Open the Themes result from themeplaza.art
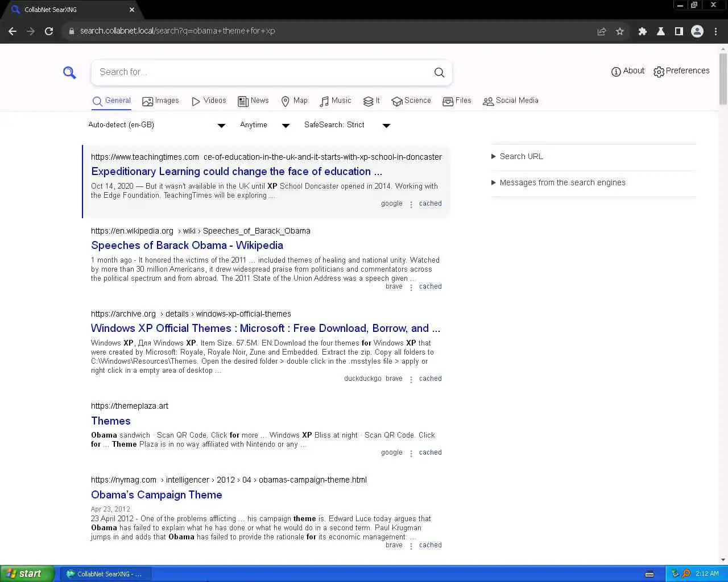Screen dimensions: 728x582 pyautogui.click(x=111, y=421)
